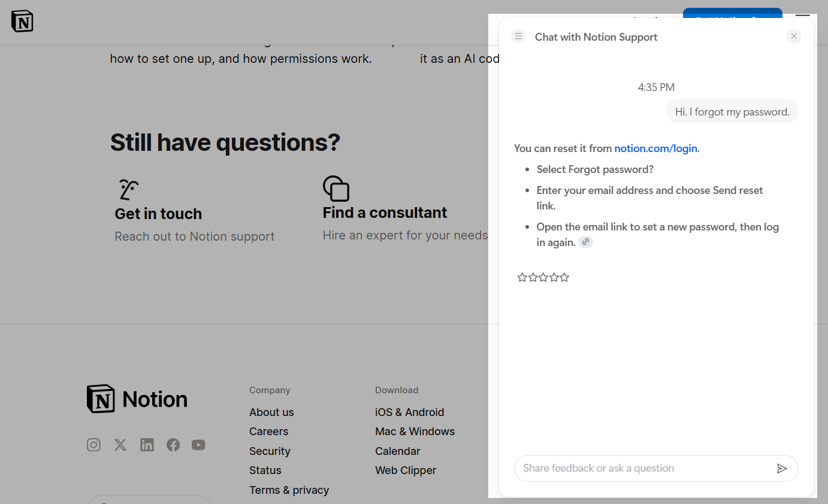Open the iOS & Android download link

coord(409,412)
